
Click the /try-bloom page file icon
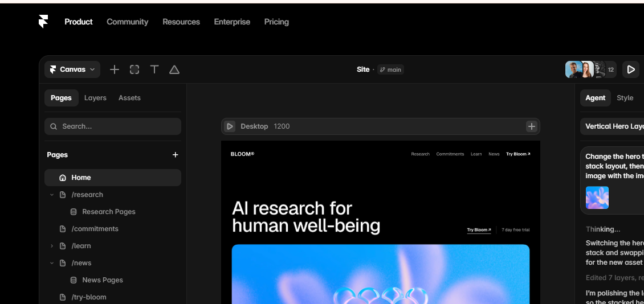[63, 297]
